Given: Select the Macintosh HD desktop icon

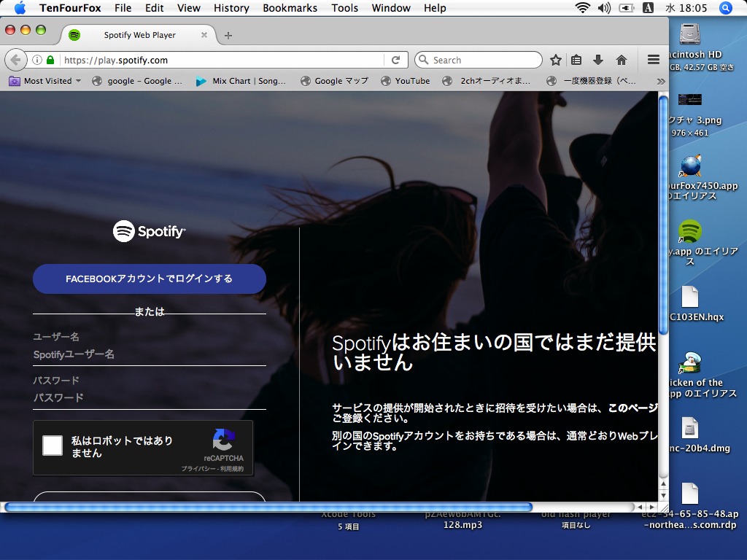Looking at the screenshot, I should point(690,34).
